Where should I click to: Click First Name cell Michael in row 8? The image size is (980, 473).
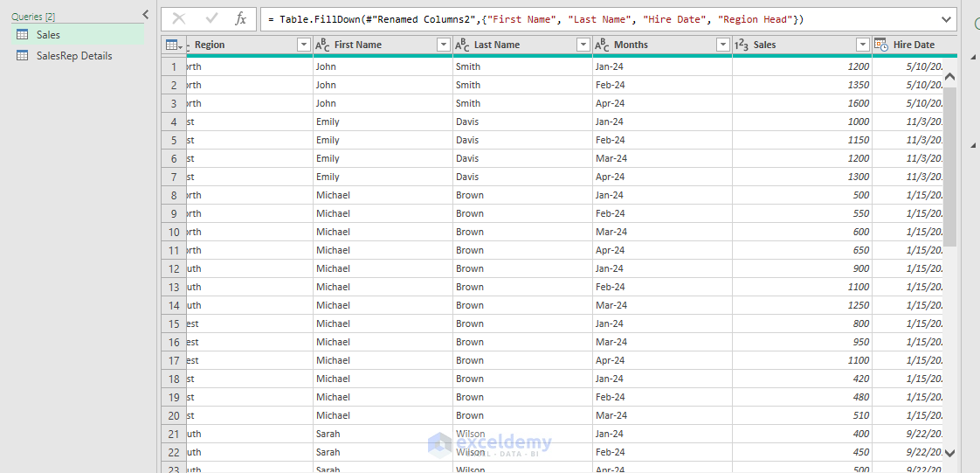coord(383,195)
